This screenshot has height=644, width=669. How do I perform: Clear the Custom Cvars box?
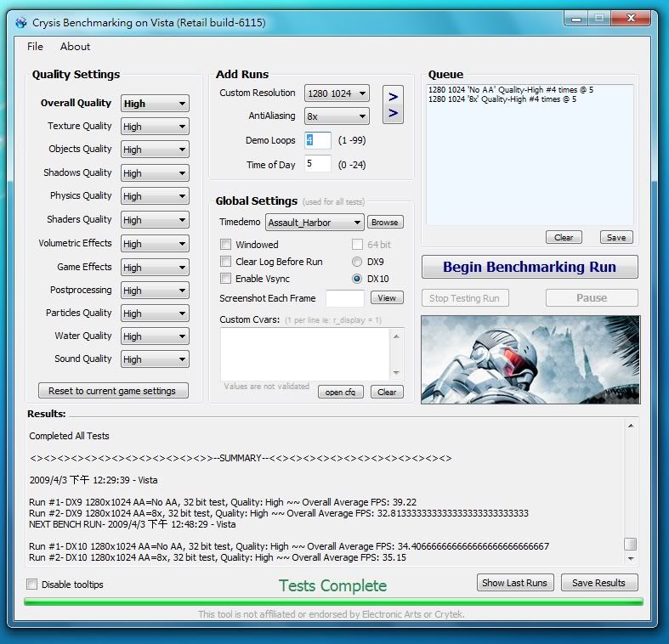pyautogui.click(x=387, y=392)
